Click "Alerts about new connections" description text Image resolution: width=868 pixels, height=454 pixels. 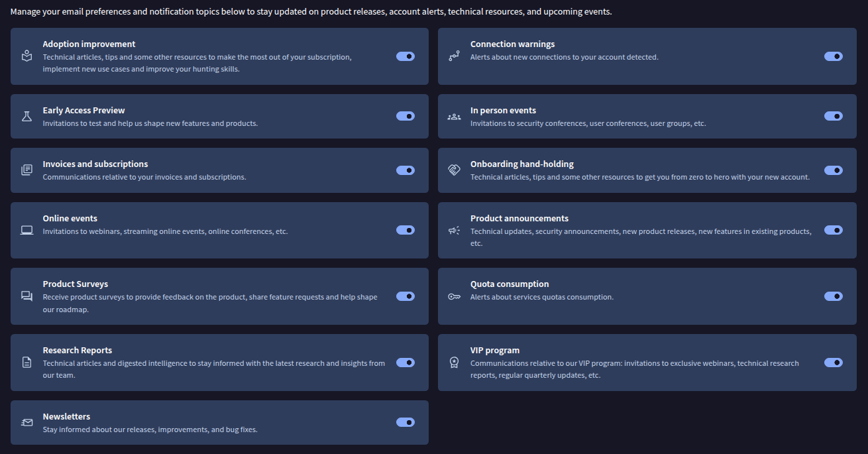coord(565,57)
